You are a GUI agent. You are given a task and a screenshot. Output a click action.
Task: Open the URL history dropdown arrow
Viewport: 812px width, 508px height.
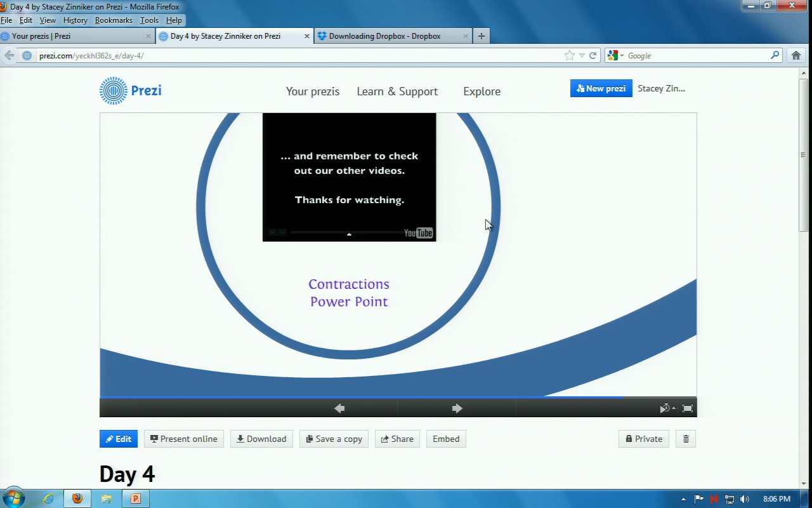[x=582, y=55]
